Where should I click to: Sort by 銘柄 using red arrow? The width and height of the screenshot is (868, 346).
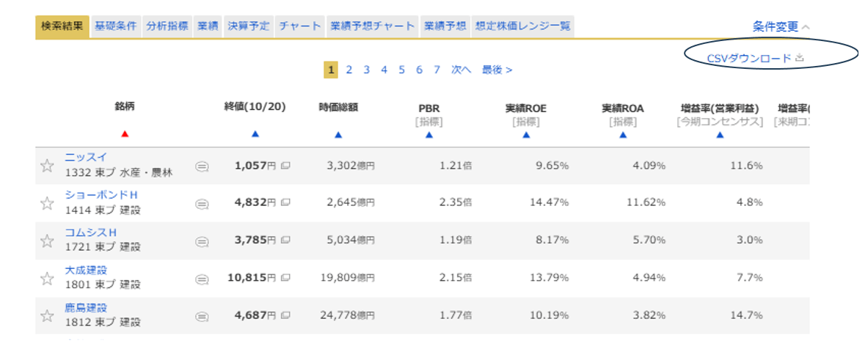pos(125,134)
